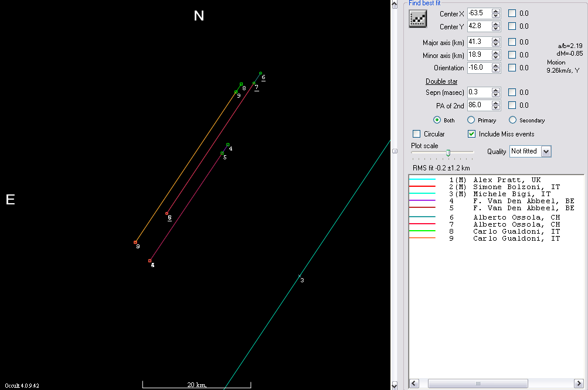Select row 5 F. Van Den Abbeel

point(496,208)
